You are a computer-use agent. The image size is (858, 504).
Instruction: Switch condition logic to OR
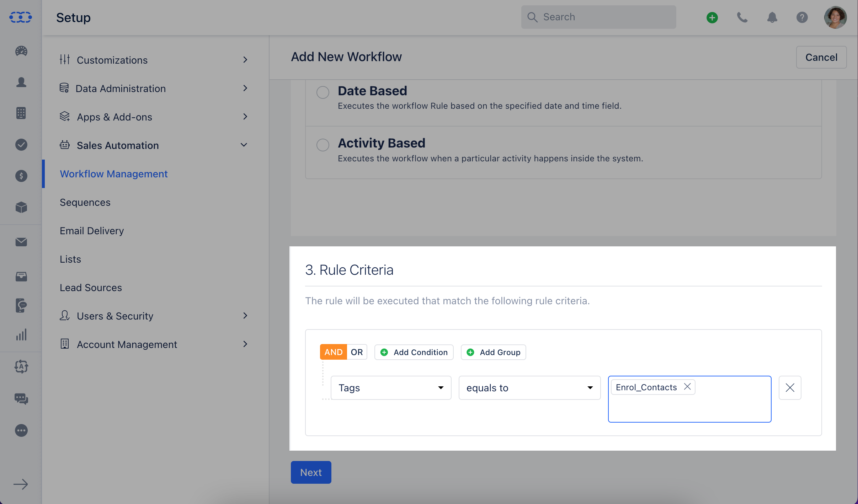point(357,352)
